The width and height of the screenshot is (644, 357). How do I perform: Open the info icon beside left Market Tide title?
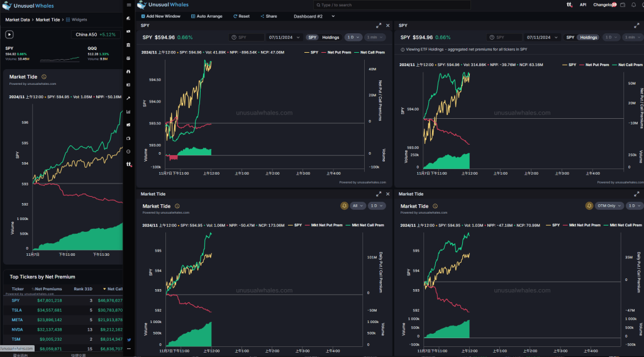pos(44,77)
